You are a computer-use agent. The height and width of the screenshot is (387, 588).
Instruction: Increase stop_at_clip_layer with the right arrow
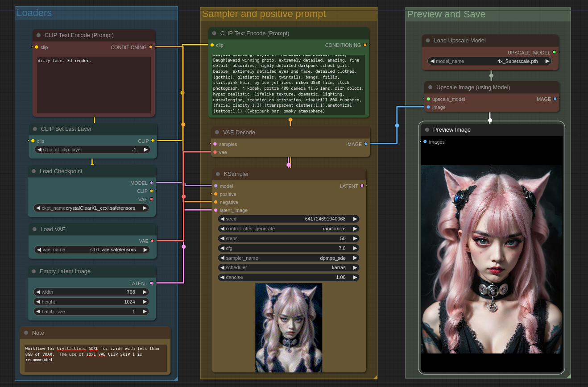coord(145,150)
